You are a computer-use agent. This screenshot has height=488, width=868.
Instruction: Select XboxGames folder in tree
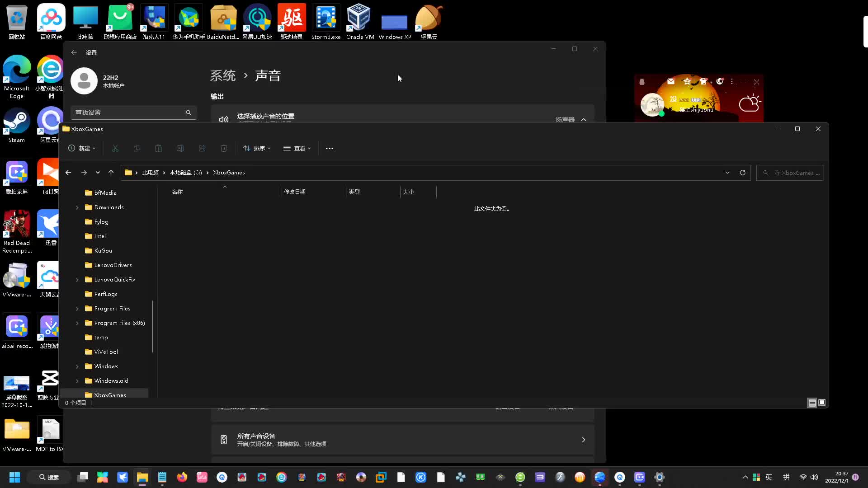pyautogui.click(x=110, y=394)
